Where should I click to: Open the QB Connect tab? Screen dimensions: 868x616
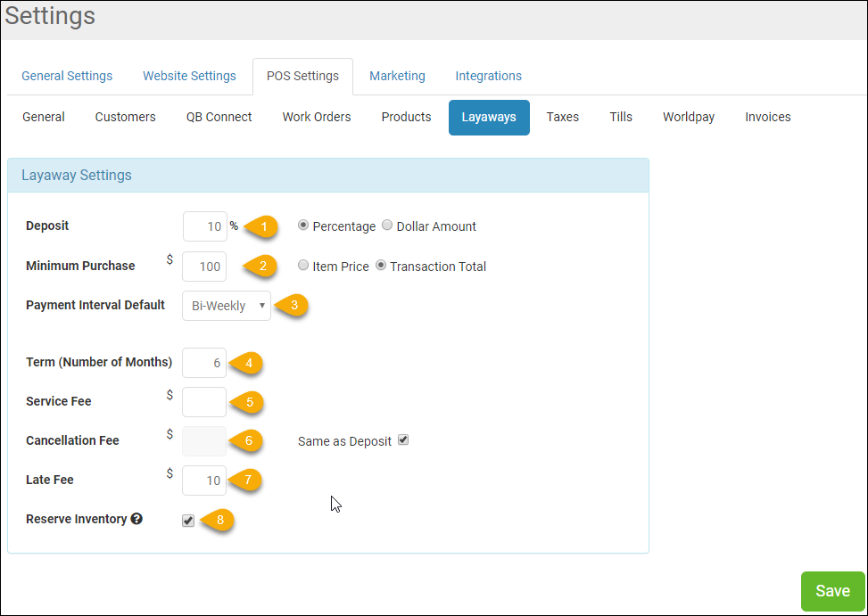click(x=219, y=117)
